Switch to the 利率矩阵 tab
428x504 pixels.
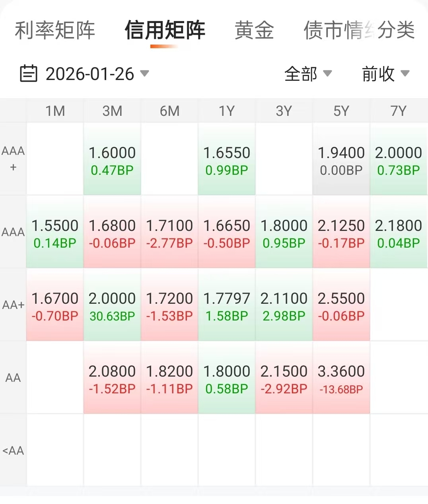click(55, 30)
